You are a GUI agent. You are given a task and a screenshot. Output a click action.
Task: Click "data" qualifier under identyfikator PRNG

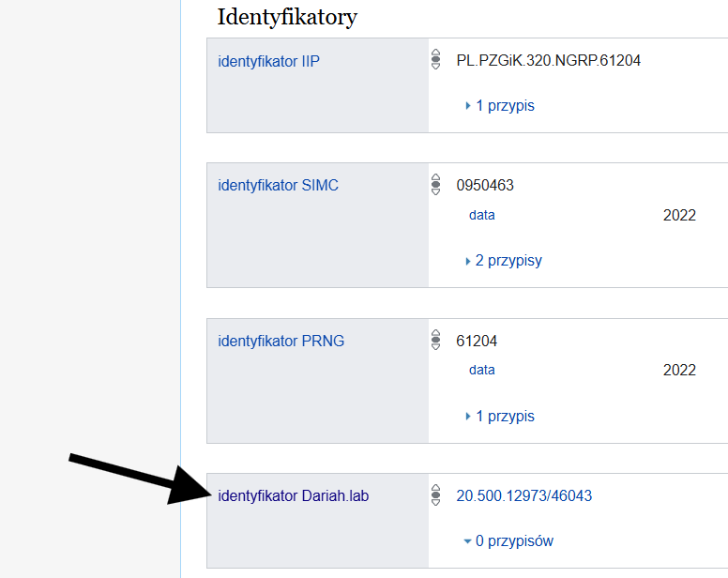pos(482,371)
